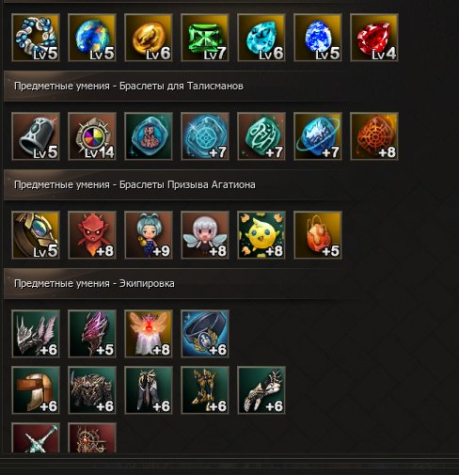Select the gold agathion bracelet Lv5
This screenshot has height=475, width=459.
click(x=36, y=235)
